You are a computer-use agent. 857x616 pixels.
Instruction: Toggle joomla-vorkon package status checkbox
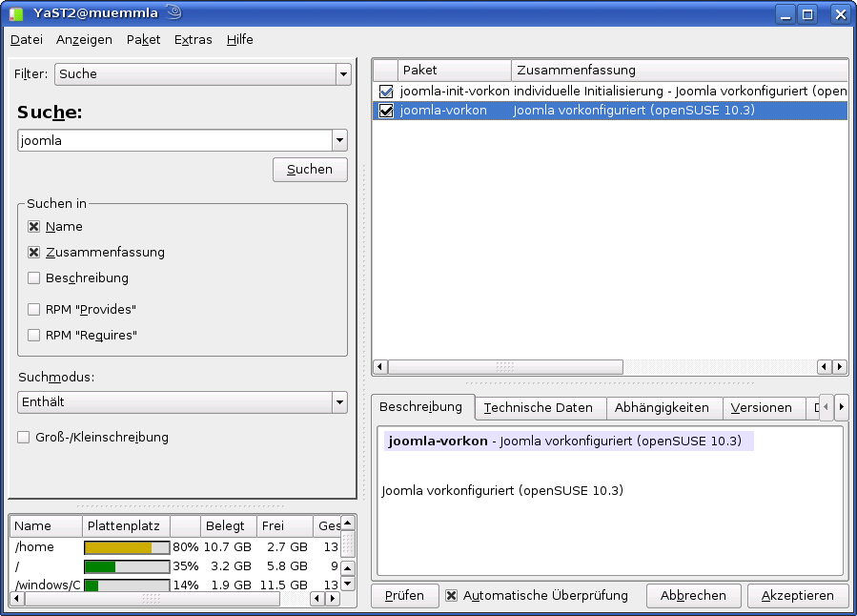[386, 111]
